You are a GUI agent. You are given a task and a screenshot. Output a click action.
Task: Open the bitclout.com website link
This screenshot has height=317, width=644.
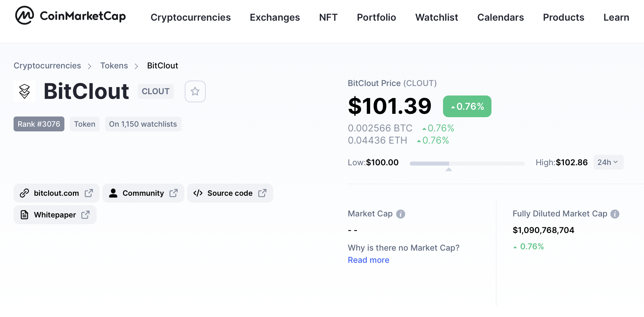click(x=57, y=193)
